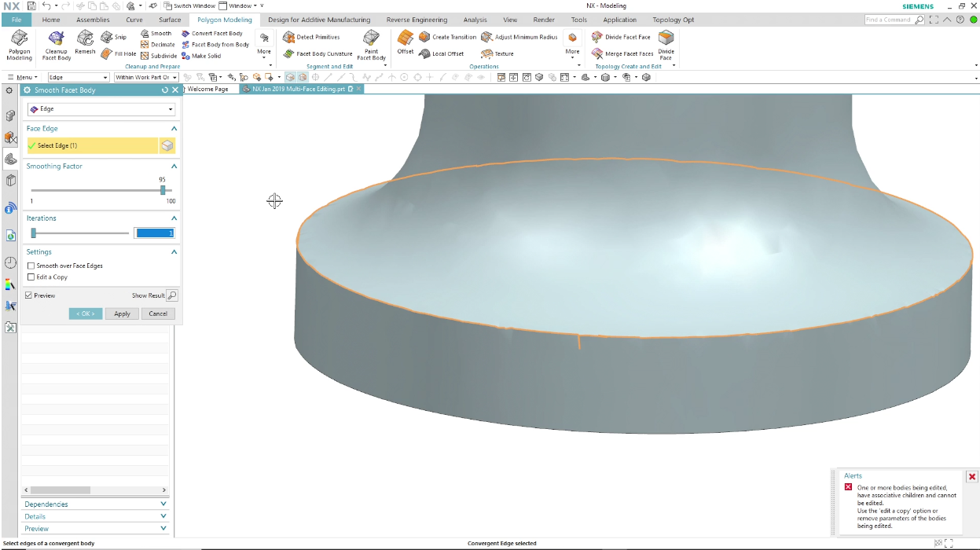
Task: Click the Cleanup Facet Body icon
Action: (56, 39)
